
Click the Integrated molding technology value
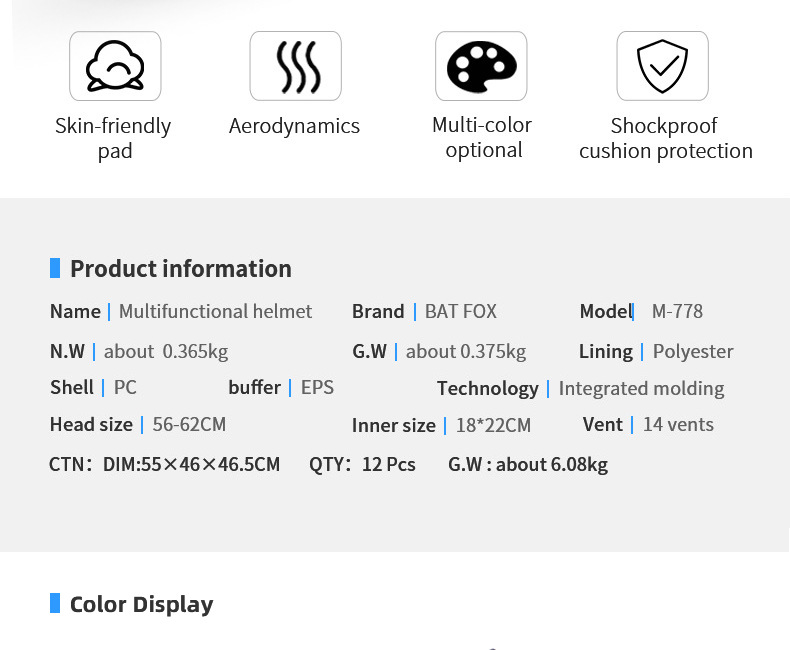tap(641, 388)
